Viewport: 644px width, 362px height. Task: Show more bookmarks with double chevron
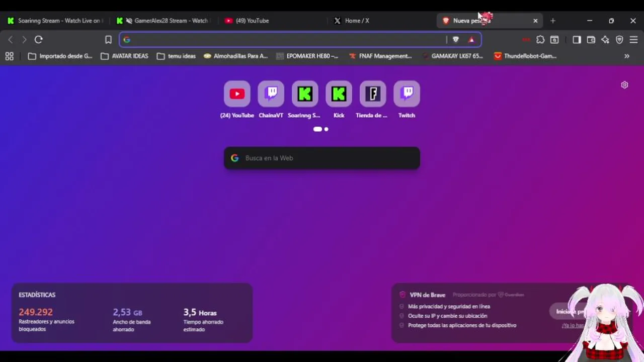click(x=627, y=56)
